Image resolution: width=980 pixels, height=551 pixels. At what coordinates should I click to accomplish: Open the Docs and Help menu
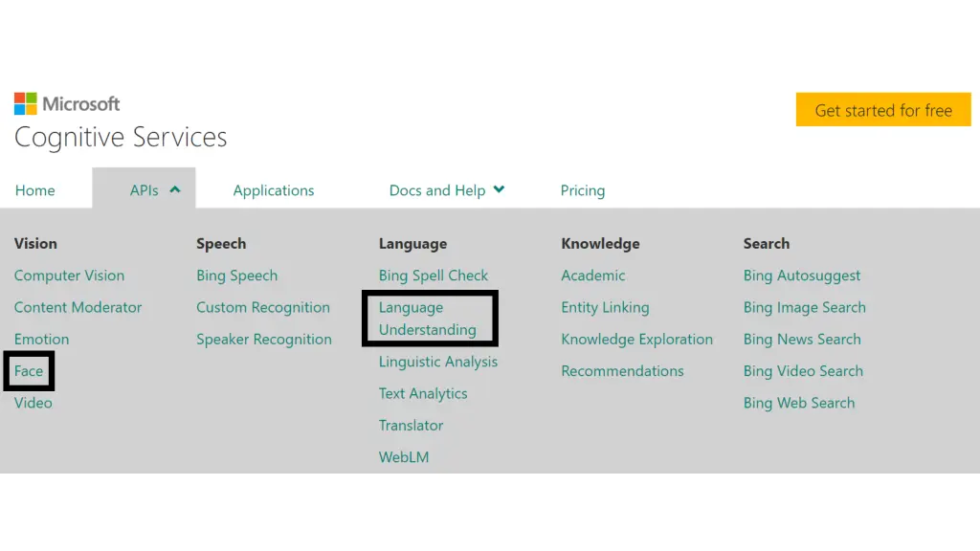tap(437, 190)
